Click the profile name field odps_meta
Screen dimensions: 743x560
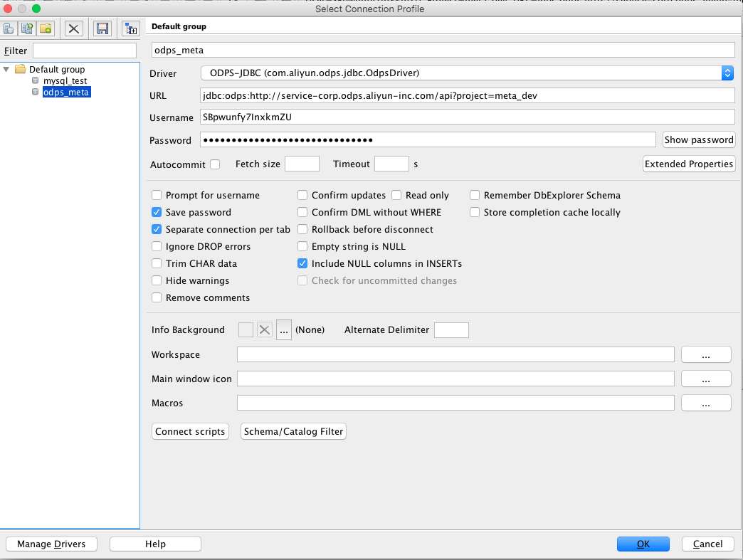(x=443, y=51)
